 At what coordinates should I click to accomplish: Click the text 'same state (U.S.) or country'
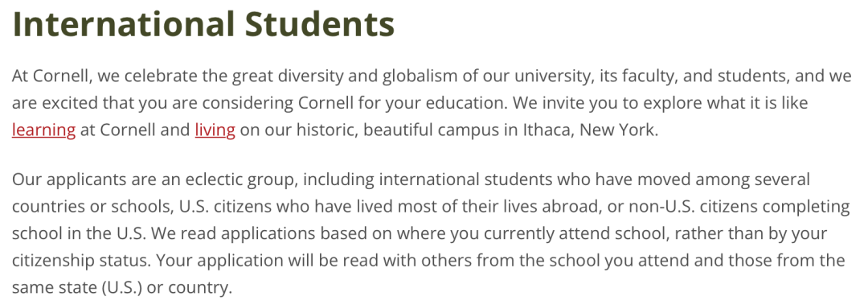tap(120, 288)
